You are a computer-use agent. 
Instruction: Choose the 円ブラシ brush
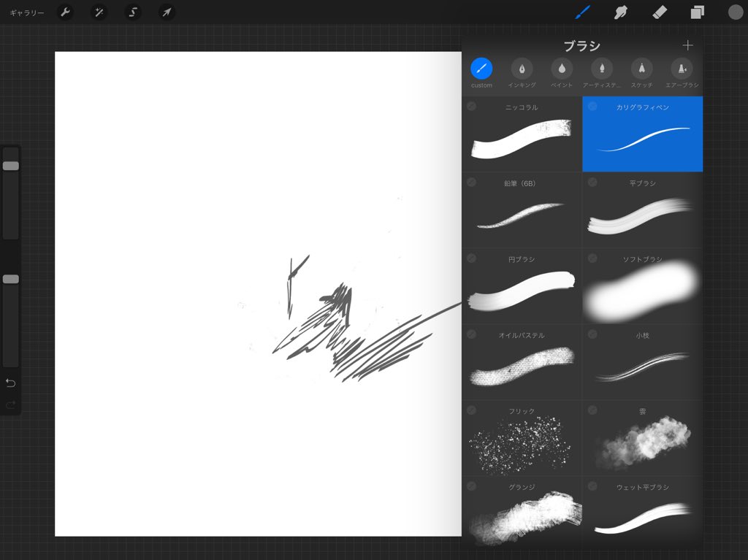pyautogui.click(x=522, y=286)
